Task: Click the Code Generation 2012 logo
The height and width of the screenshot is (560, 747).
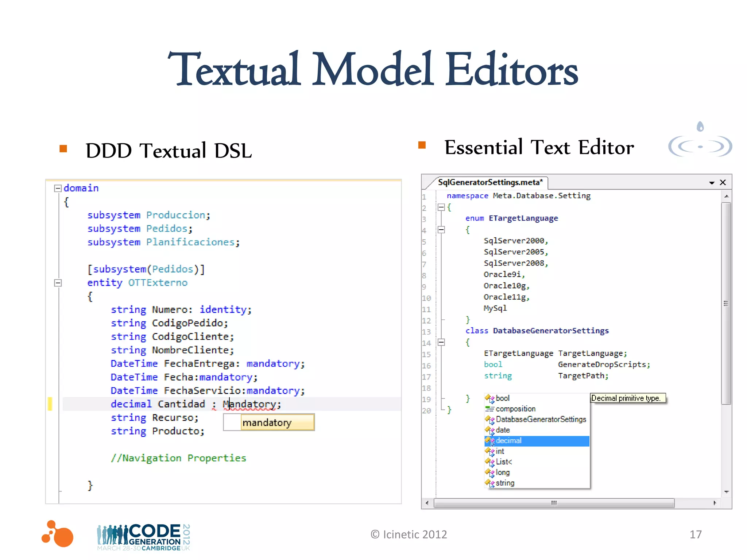Action: [x=144, y=537]
